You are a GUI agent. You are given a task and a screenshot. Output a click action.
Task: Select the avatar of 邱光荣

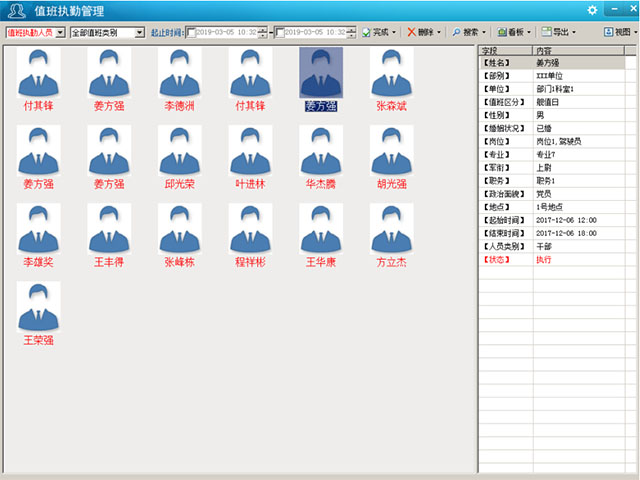[x=180, y=151]
